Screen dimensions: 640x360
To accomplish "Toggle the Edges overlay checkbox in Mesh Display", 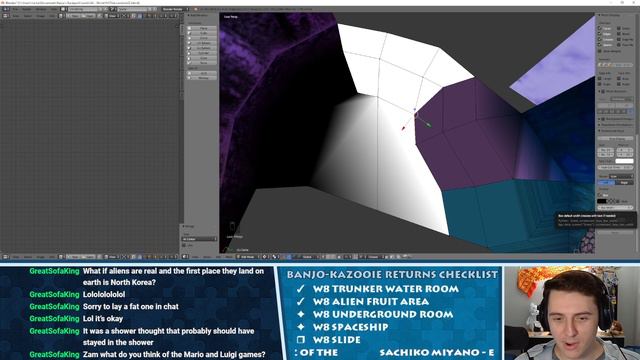I will point(600,34).
